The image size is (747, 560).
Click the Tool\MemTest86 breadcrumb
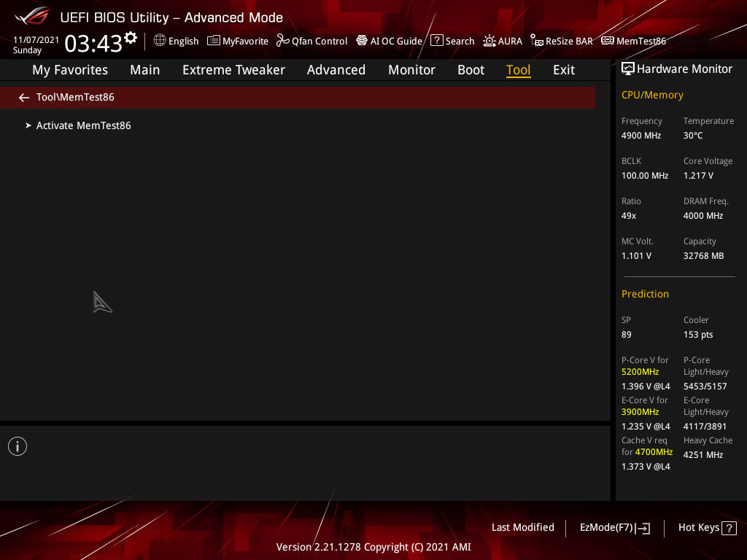[75, 97]
